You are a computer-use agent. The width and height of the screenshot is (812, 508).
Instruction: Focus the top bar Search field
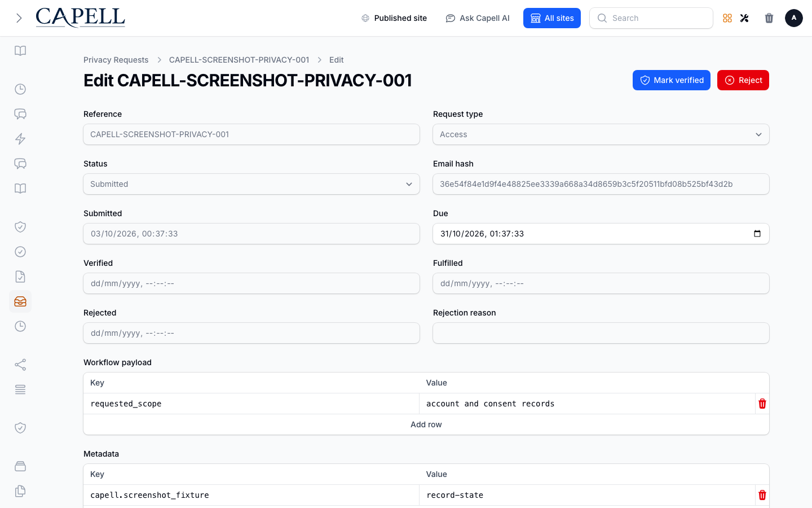651,18
